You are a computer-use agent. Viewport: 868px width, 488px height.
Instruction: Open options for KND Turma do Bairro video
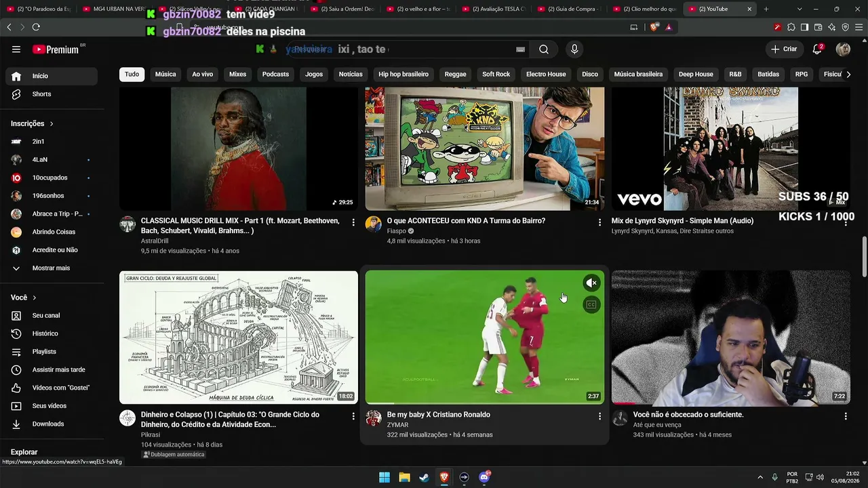599,222
